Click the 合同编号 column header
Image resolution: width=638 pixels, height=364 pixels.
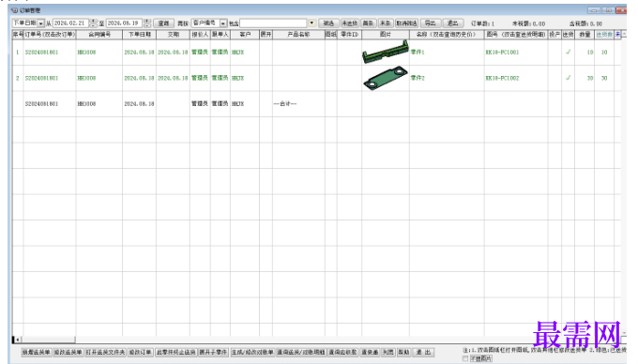[x=99, y=35]
